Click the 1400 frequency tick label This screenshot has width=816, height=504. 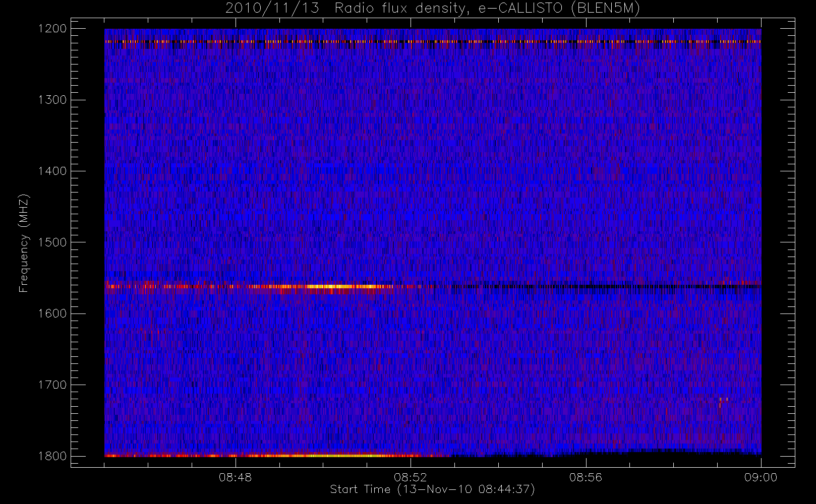tap(52, 171)
